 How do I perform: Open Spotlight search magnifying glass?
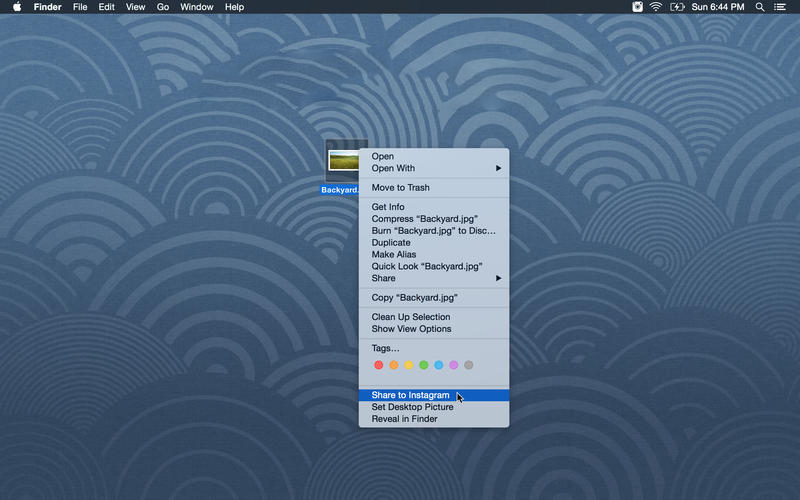(760, 7)
